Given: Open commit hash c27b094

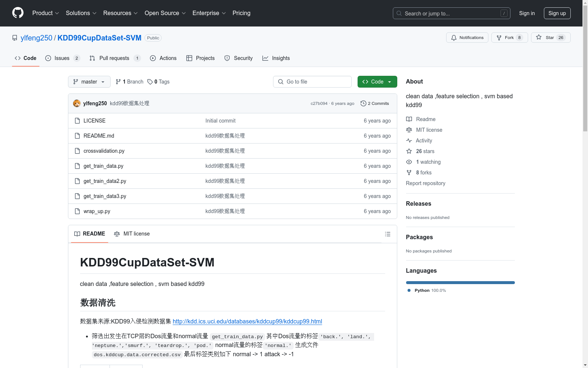Looking at the screenshot, I should click(x=319, y=103).
